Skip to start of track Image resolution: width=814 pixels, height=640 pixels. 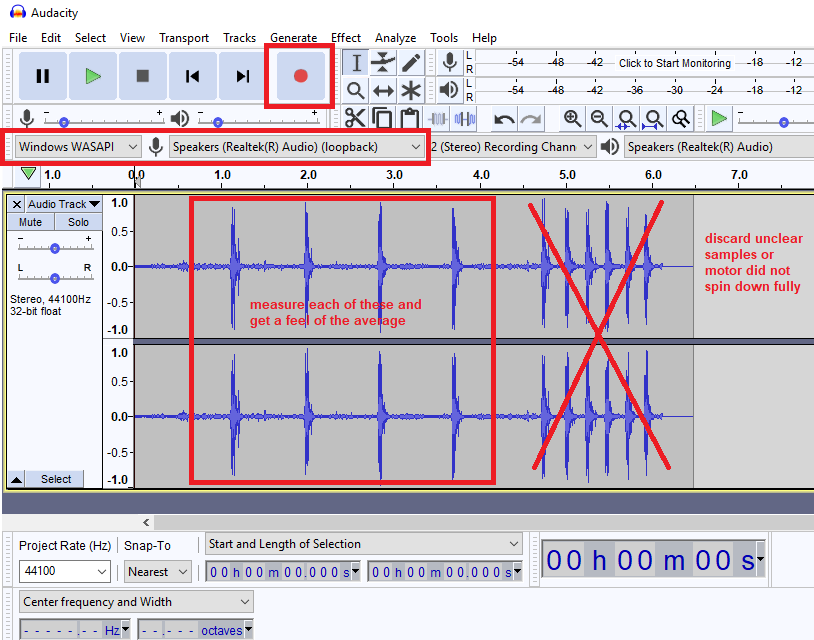coord(193,76)
